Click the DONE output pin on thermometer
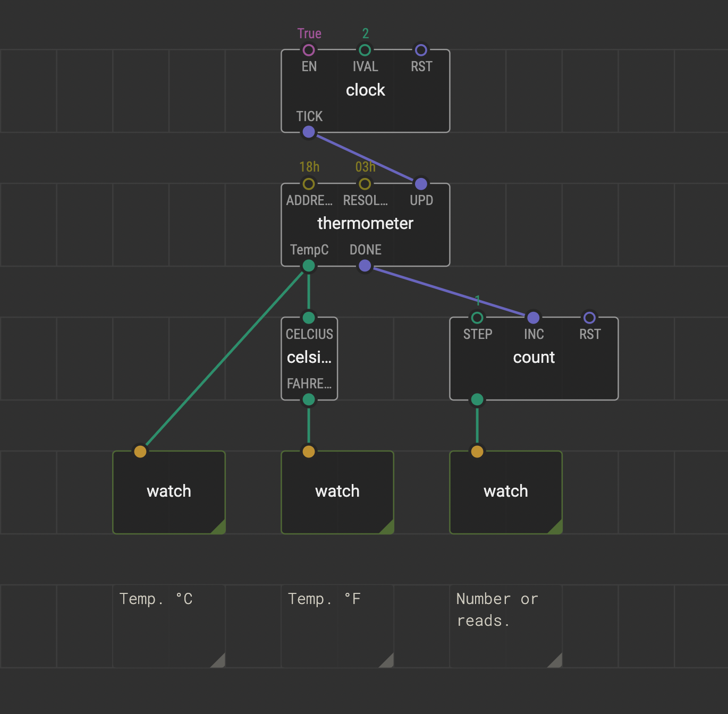 tap(365, 266)
